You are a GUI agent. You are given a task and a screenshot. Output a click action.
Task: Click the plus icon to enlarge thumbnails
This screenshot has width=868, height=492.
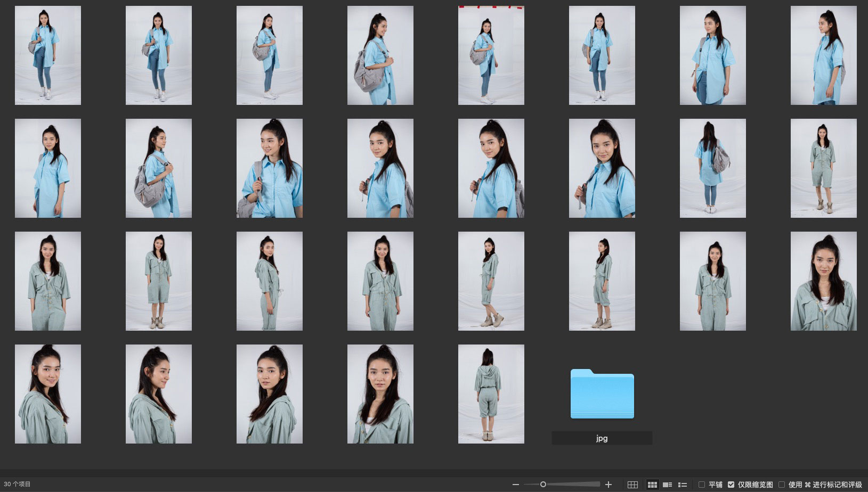click(609, 485)
